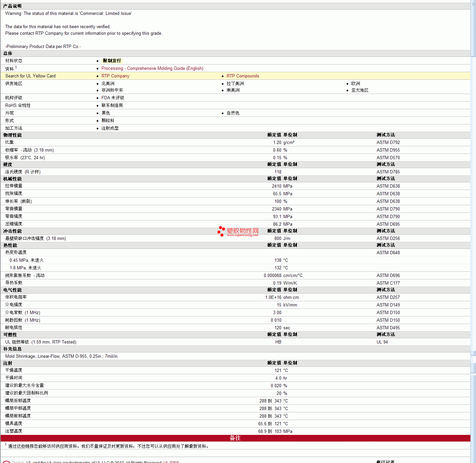Screen dimensions: 476x463
Task: Click the ASTM D570 test method
Action: pyautogui.click(x=388, y=158)
